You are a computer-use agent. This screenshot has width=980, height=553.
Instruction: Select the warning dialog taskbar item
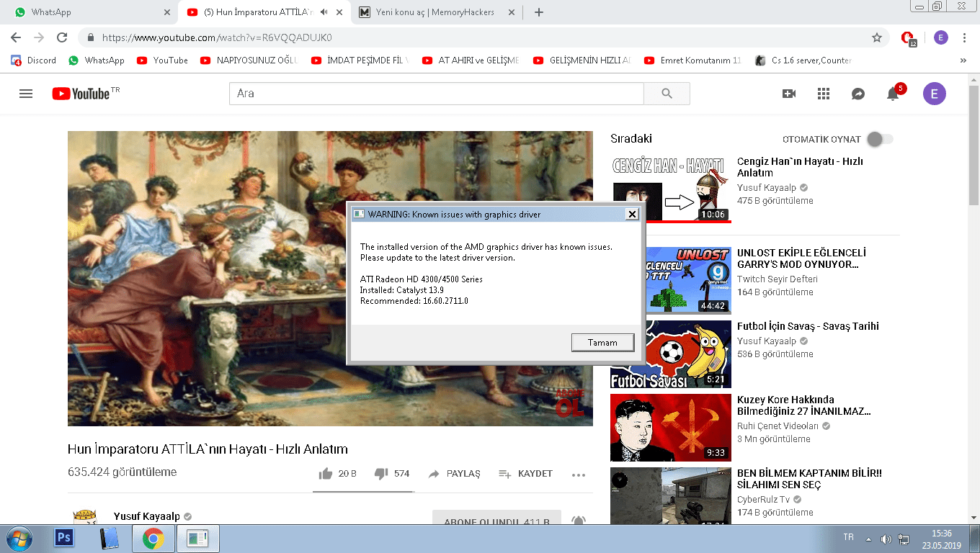point(197,538)
